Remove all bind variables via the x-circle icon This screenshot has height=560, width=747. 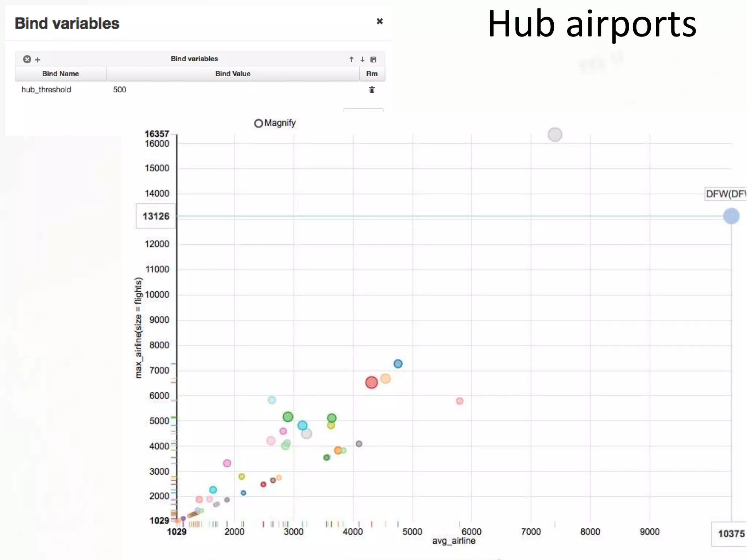coord(27,59)
